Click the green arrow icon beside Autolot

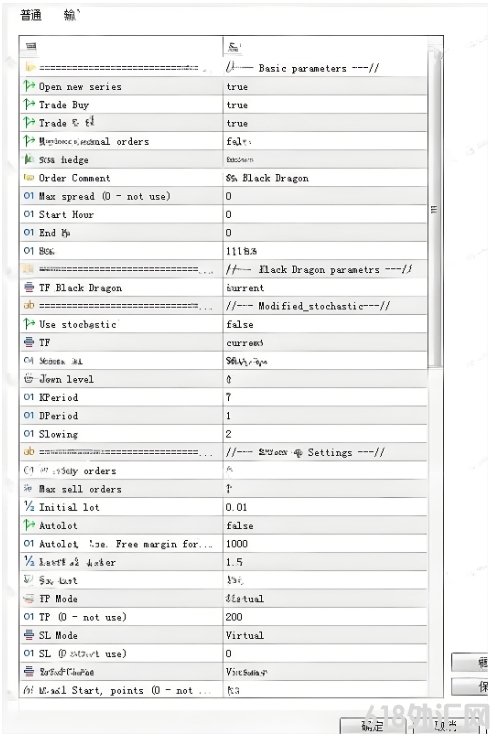pos(29,526)
